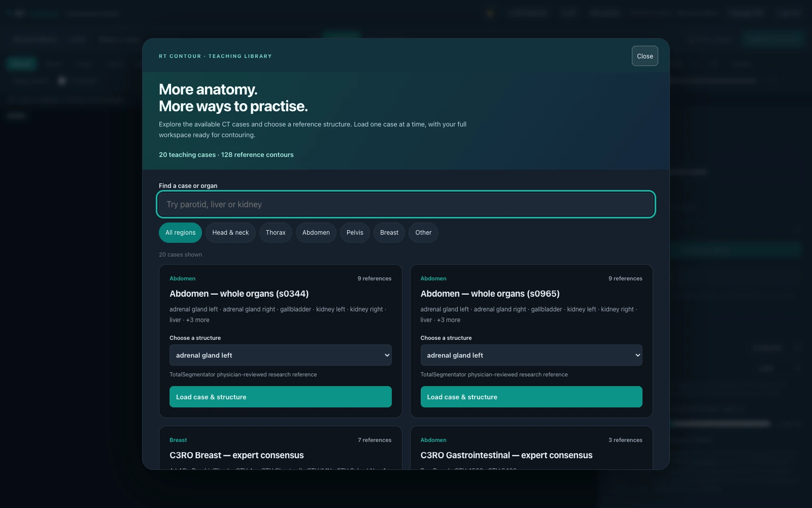The width and height of the screenshot is (812, 508).
Task: Click the 'Abdomen — whole organs (s0965)' title
Action: click(x=490, y=294)
